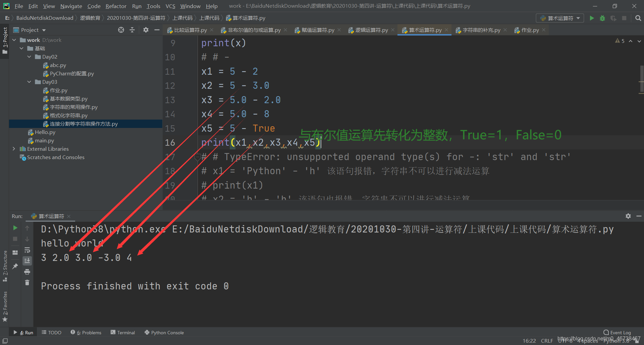Click the 4: Run bottom tool button
This screenshot has height=345, width=644.
[x=23, y=333]
